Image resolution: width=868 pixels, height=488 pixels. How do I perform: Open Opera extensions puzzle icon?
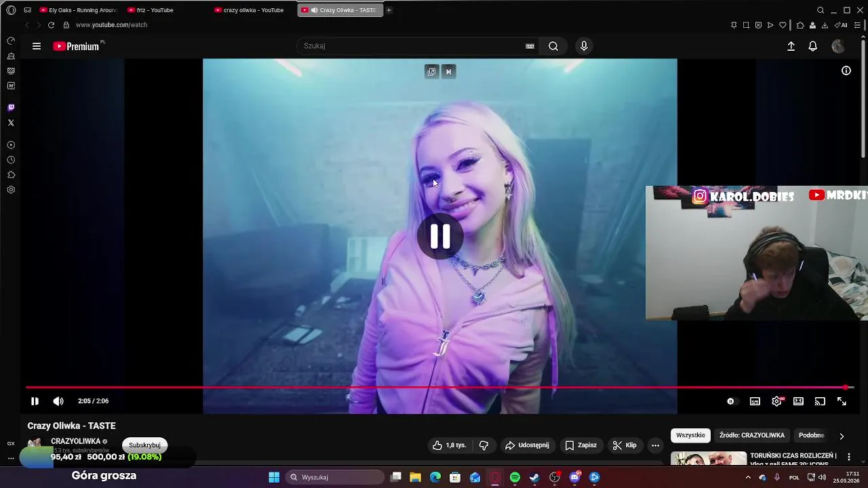click(800, 25)
